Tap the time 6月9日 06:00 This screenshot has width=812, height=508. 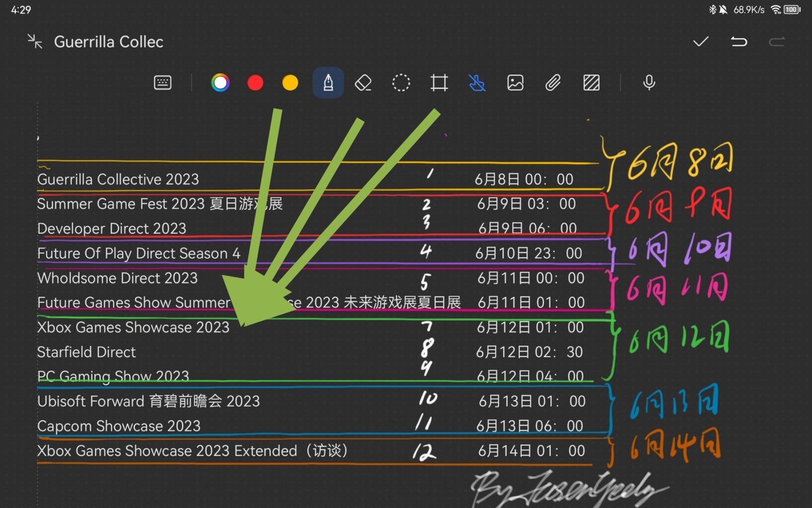[527, 228]
